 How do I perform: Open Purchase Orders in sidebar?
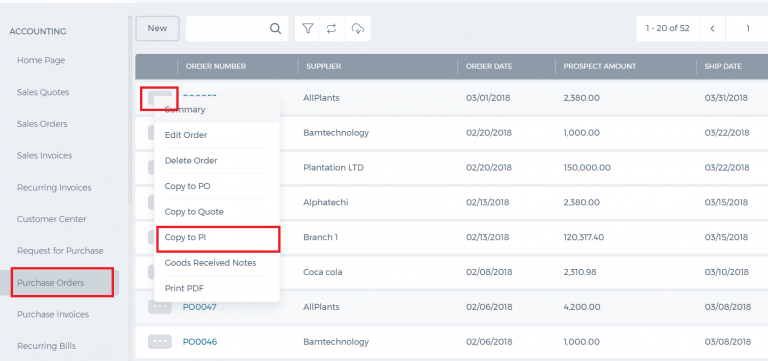(63, 282)
